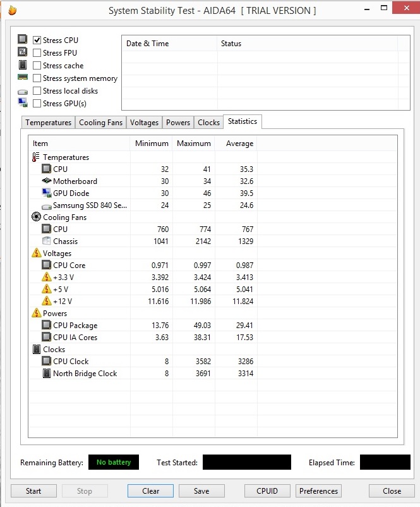Open the CPUID panel button
Image resolution: width=420 pixels, height=507 pixels.
267,491
